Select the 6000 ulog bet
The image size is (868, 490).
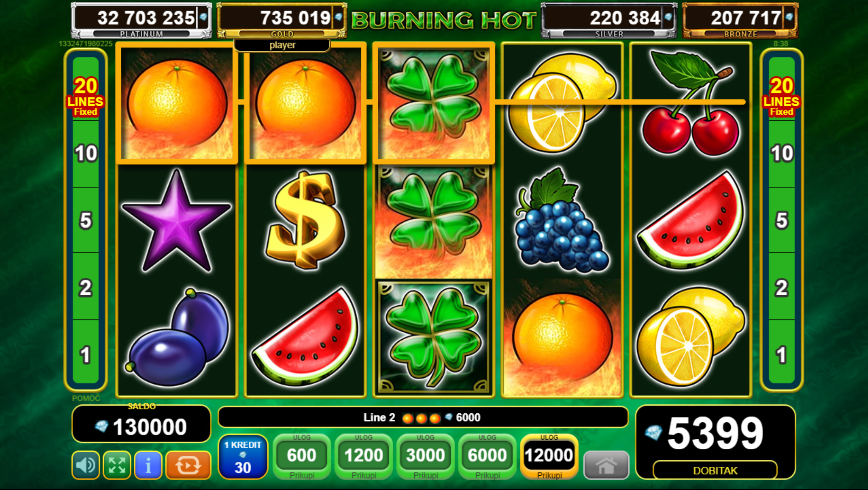(487, 457)
